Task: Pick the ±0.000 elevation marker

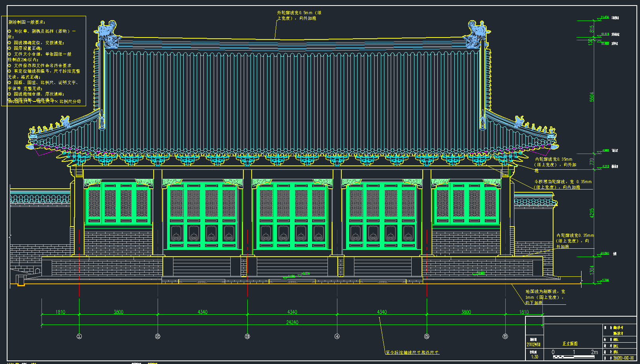Action: (604, 254)
